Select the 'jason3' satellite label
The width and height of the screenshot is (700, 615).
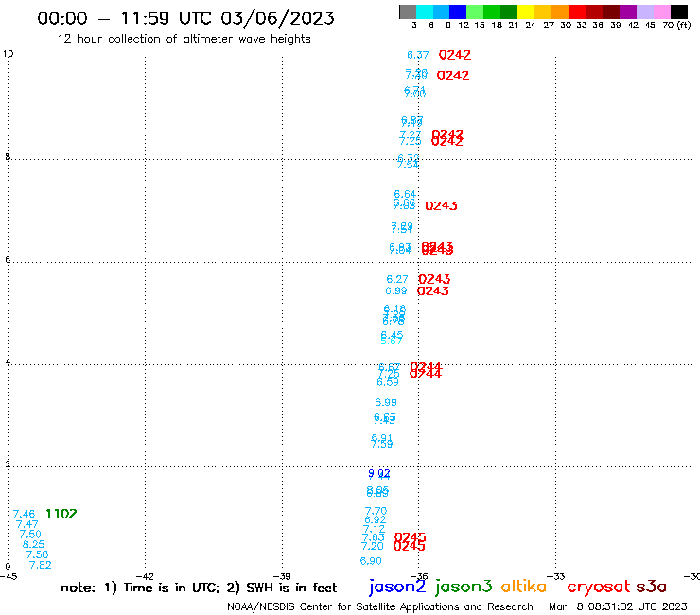(464, 587)
